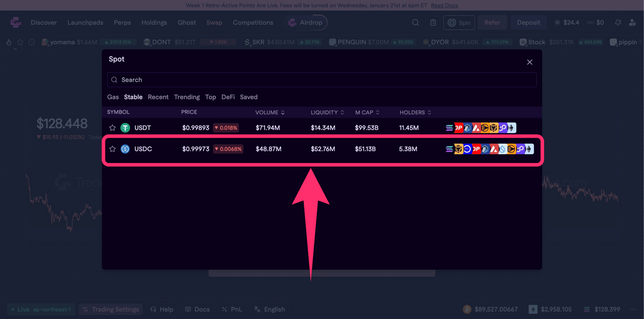
Task: Select the Optimism chain icon in USDT row
Action: coord(458,128)
